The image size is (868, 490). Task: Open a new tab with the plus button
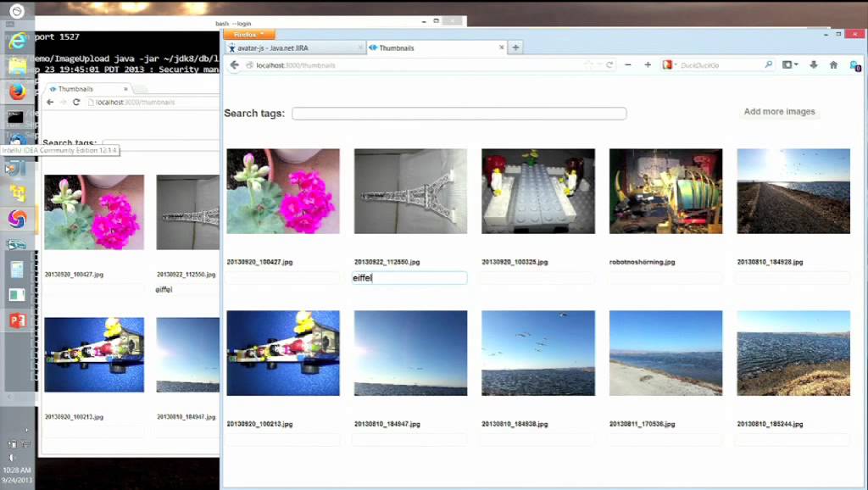[x=515, y=47]
